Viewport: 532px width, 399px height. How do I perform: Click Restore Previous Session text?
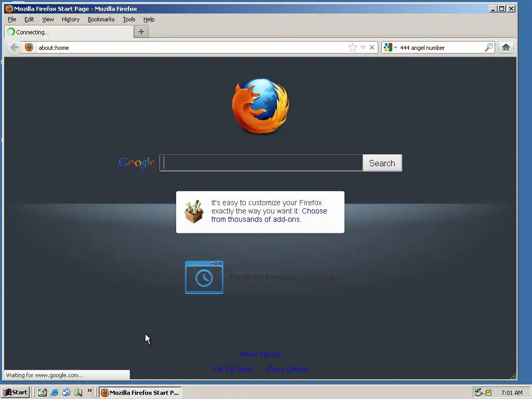point(283,277)
